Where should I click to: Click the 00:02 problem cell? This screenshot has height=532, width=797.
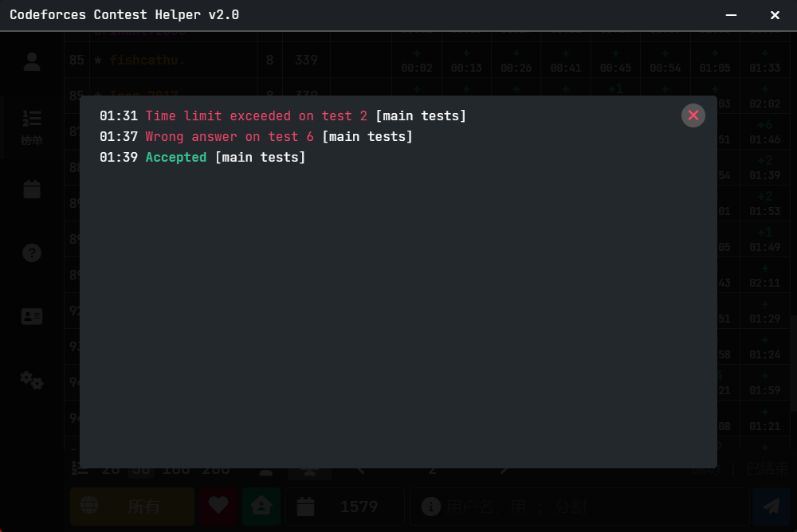pyautogui.click(x=417, y=61)
